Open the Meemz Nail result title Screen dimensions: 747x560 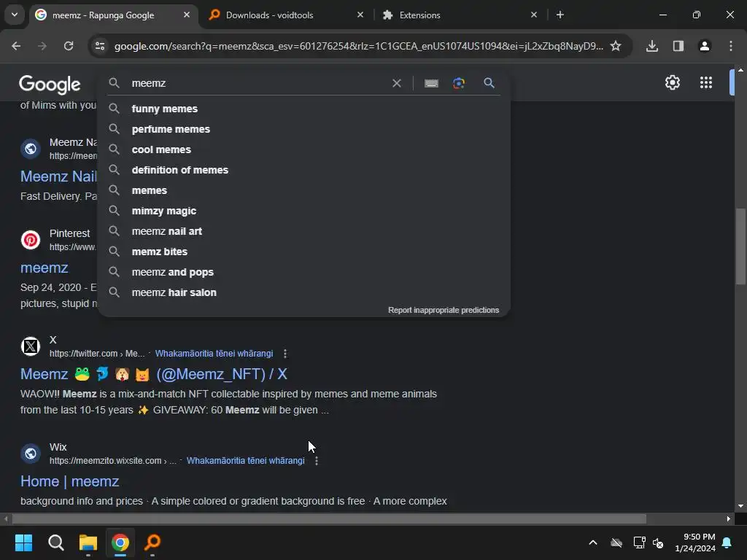58,176
